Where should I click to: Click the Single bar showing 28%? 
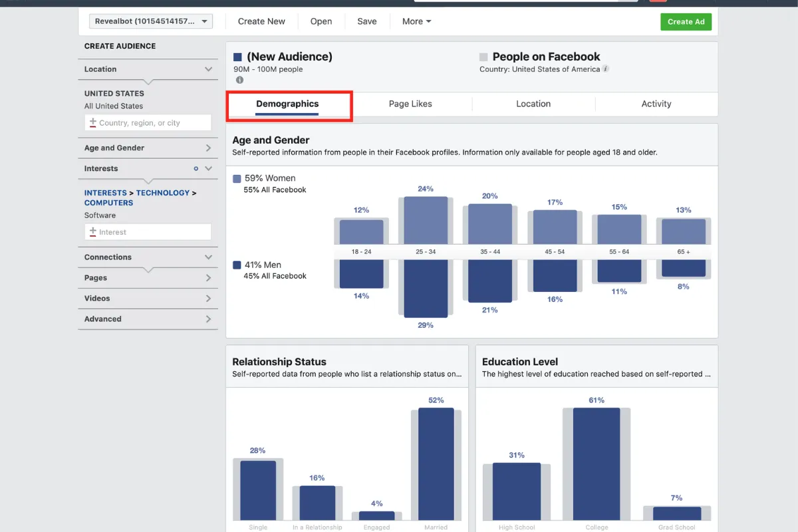point(258,491)
